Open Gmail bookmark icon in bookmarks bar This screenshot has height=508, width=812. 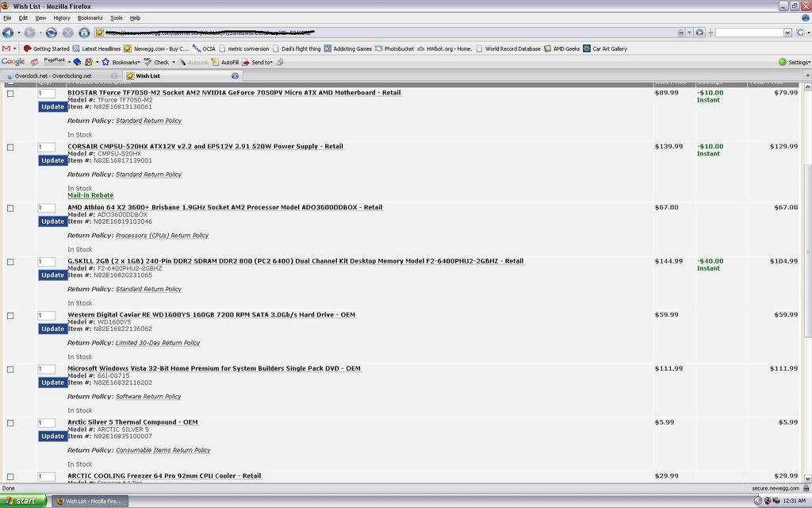(6, 48)
